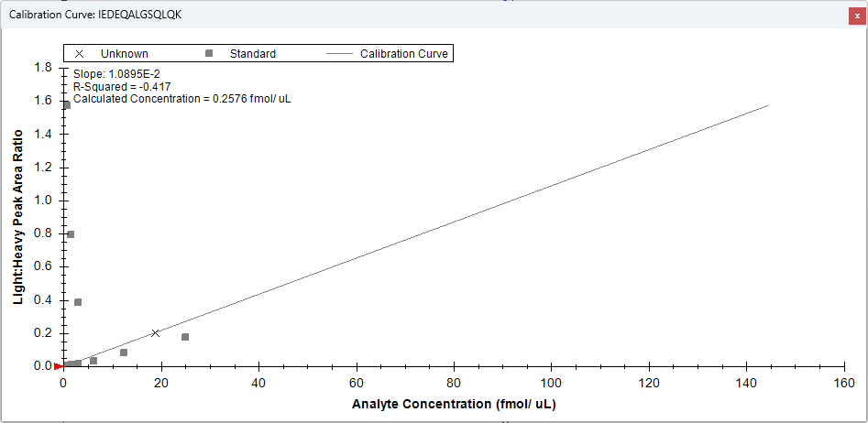Click the Unknown X symbol in legend
This screenshot has height=423, width=868.
(80, 54)
